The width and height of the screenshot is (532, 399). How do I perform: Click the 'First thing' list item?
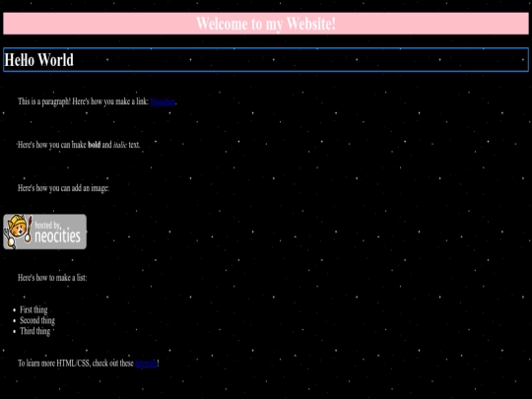point(33,309)
